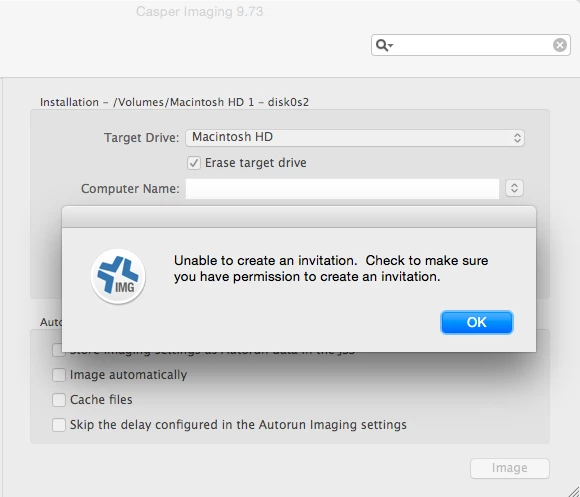Click the Computer Name text field
The image size is (580, 497).
pyautogui.click(x=342, y=189)
